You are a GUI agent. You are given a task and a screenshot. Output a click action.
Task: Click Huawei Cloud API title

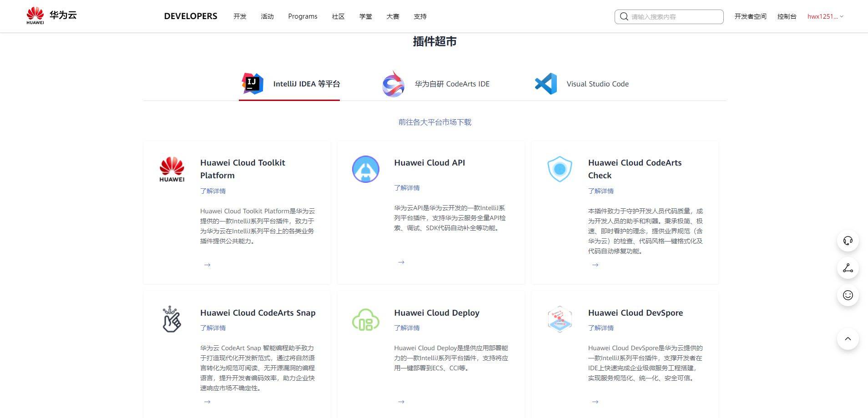coord(429,162)
